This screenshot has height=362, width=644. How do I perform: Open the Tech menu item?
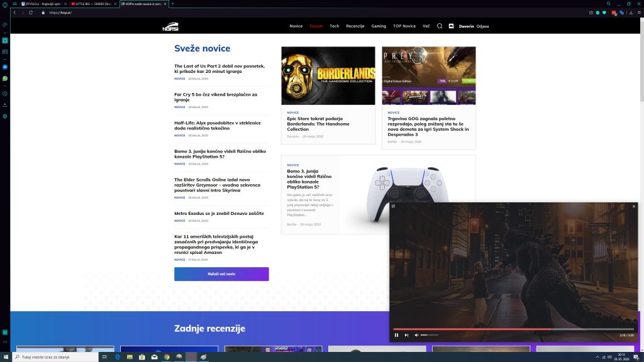335,26
